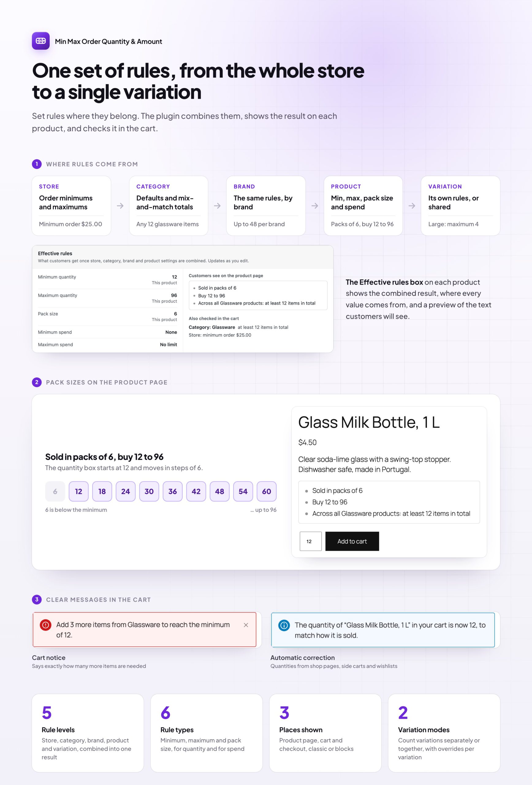Click the Effective rules panel heading
This screenshot has width=532, height=785.
[55, 253]
